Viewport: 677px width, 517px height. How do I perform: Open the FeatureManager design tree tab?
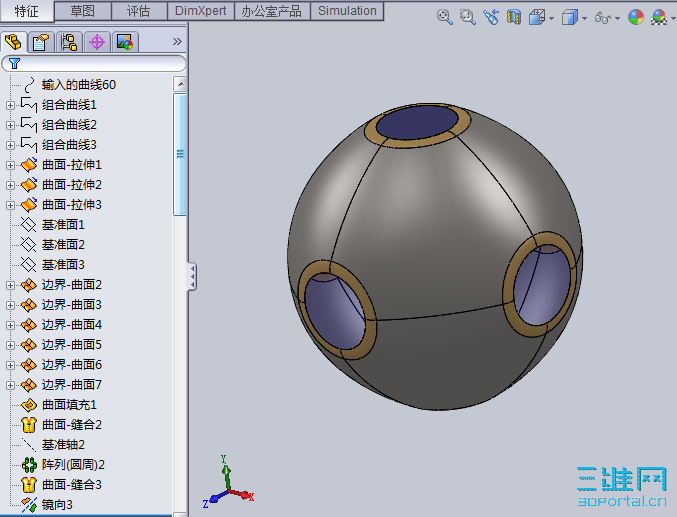(13, 42)
